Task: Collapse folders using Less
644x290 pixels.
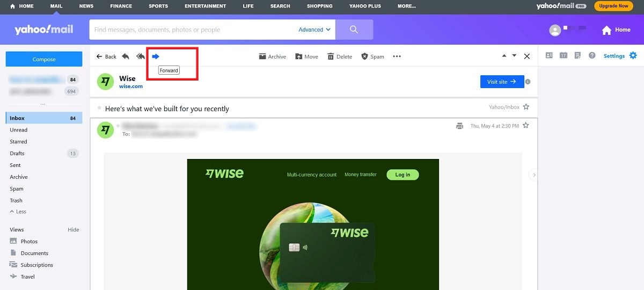Action: coord(18,212)
